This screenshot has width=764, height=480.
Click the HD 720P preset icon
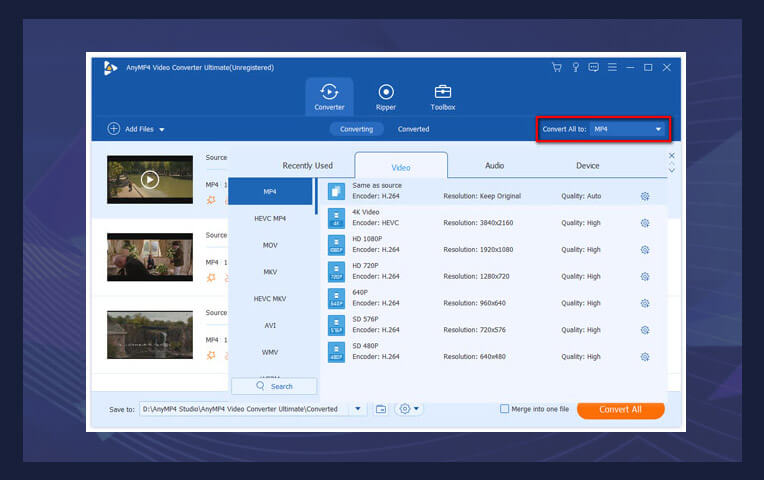[x=336, y=271]
